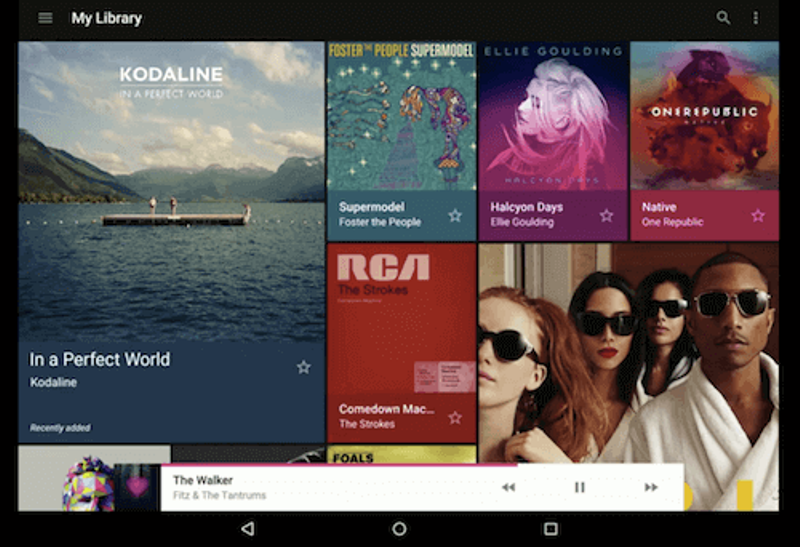Screen dimensions: 800x547
Task: Click the search magnifier icon
Action: pyautogui.click(x=723, y=18)
